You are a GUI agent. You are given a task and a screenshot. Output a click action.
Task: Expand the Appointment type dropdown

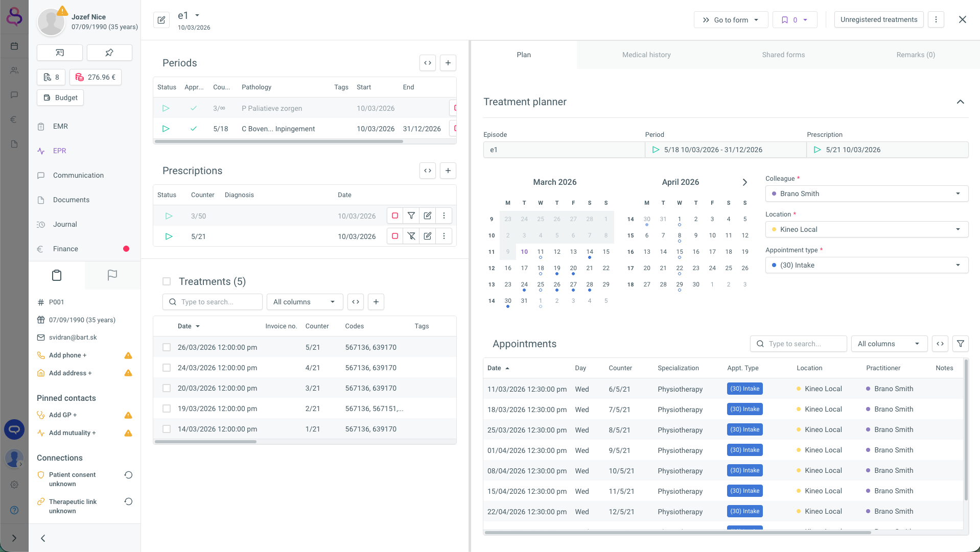pos(866,265)
